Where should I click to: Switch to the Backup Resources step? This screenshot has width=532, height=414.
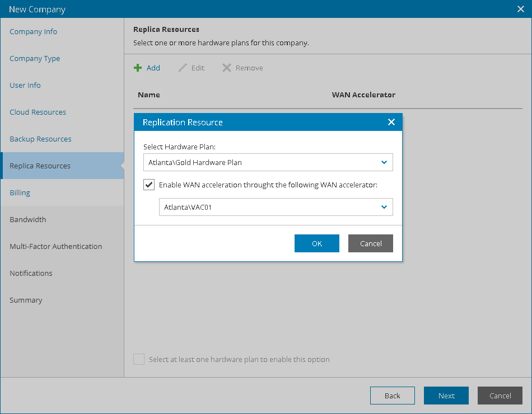[40, 139]
